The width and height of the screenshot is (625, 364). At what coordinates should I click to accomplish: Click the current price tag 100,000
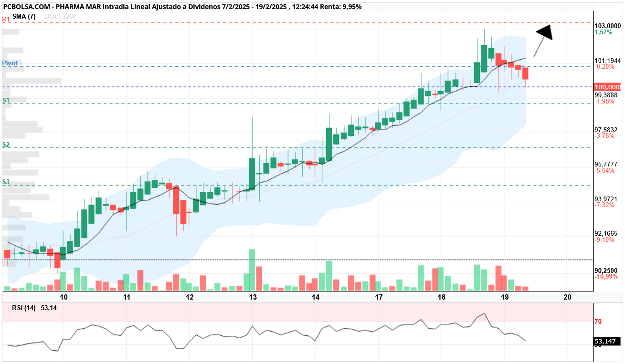[x=606, y=87]
